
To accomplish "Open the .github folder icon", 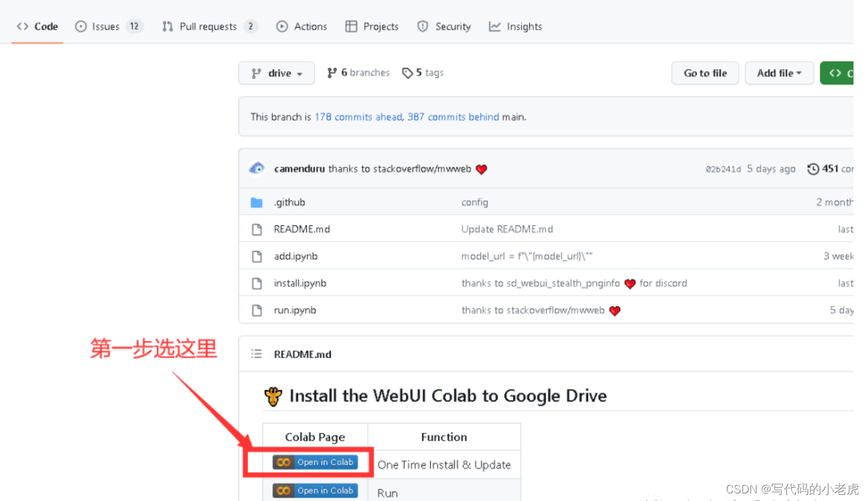I will point(257,202).
